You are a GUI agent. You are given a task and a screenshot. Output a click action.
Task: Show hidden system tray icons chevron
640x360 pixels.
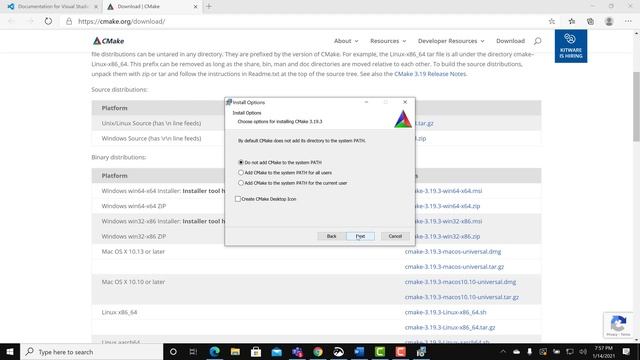503,351
